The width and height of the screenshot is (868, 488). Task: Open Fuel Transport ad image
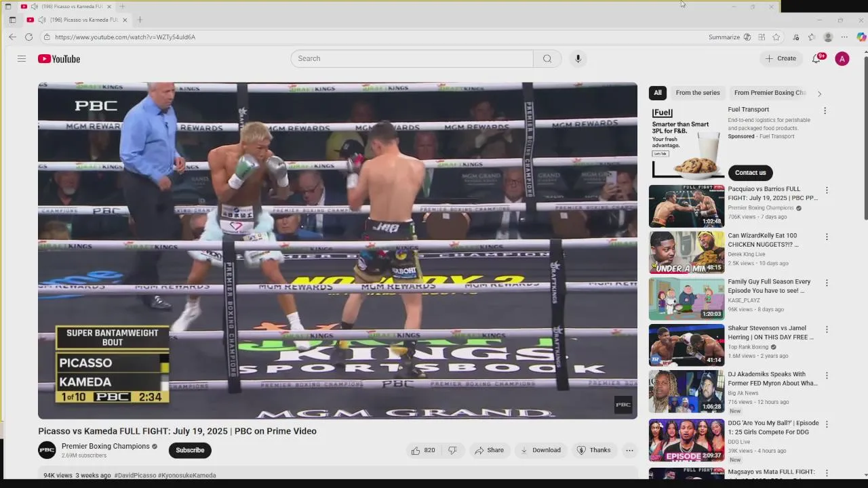point(686,142)
